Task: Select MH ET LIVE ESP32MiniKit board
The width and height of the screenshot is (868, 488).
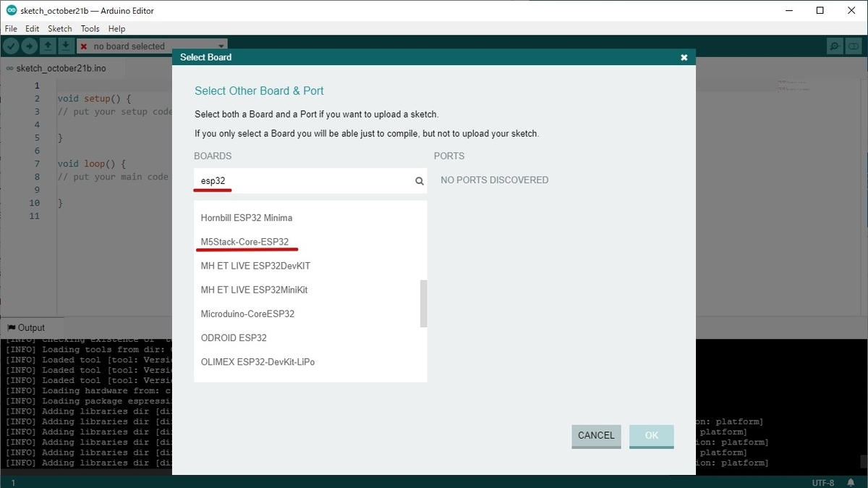Action: [310, 290]
